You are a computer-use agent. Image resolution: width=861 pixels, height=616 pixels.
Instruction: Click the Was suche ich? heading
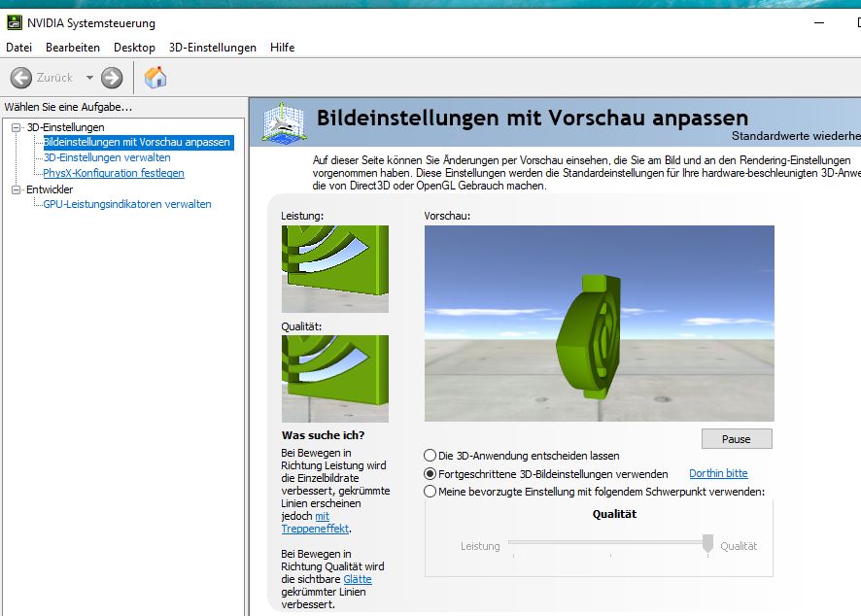coord(323,435)
